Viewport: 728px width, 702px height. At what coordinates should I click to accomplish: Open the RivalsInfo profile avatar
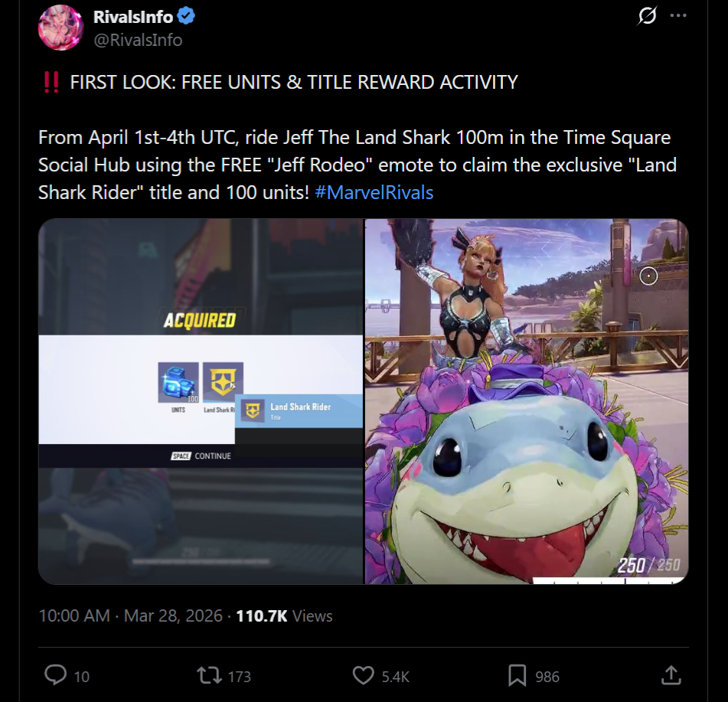pyautogui.click(x=60, y=28)
